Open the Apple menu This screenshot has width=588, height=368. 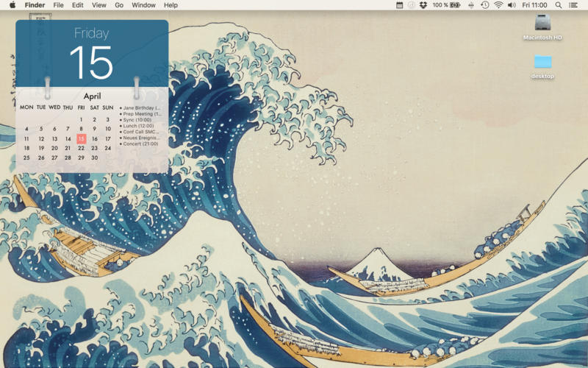pos(12,5)
